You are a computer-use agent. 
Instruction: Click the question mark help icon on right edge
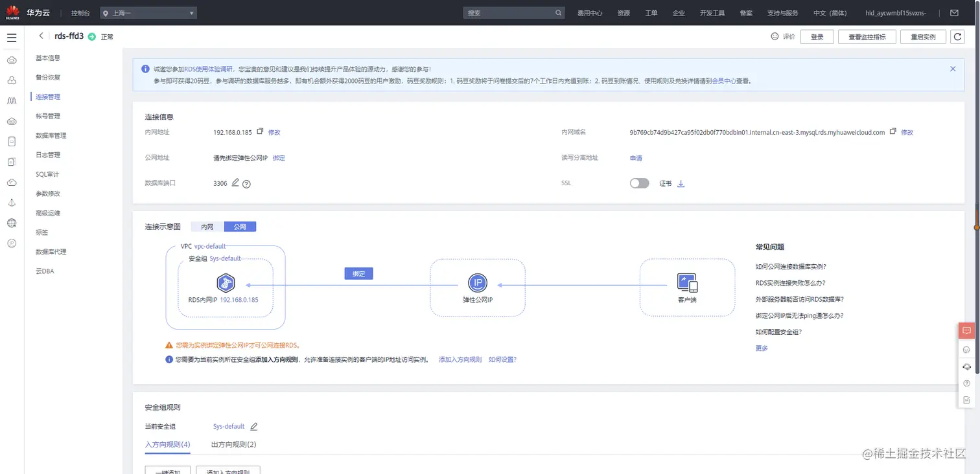(966, 383)
